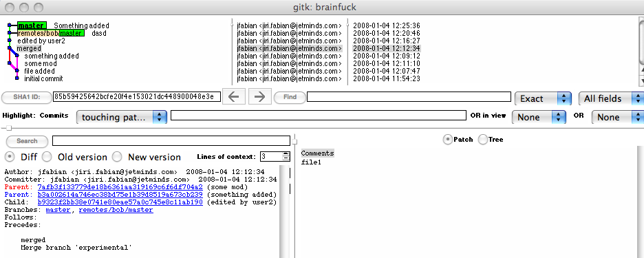Open the touching paths highlight dropdown
Image resolution: width=644 pixels, height=258 pixels.
pos(122,117)
